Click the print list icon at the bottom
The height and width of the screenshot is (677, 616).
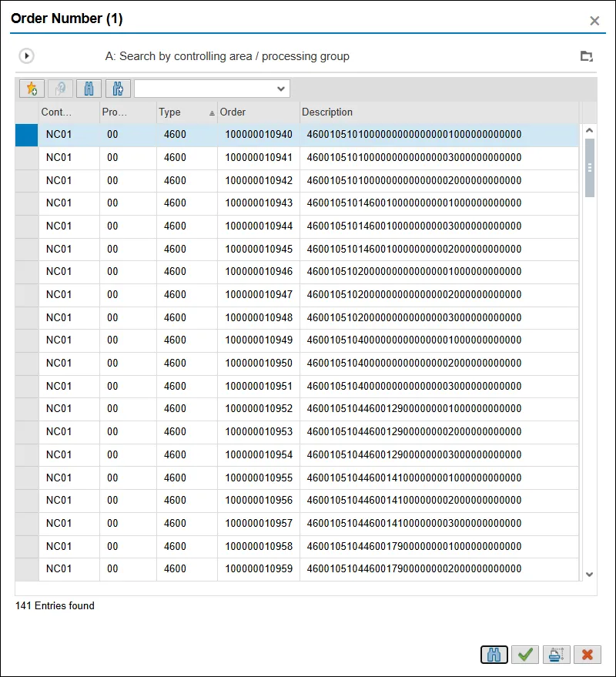[556, 654]
